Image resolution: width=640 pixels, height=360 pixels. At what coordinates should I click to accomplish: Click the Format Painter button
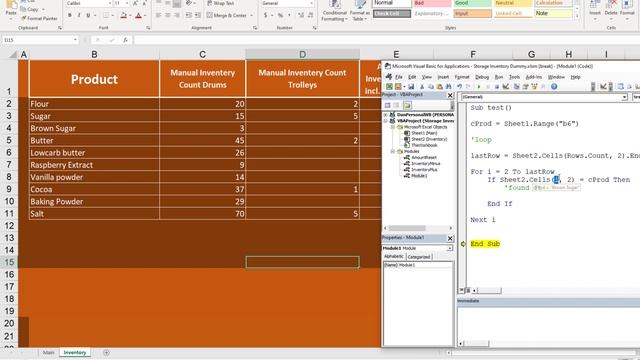(x=39, y=18)
